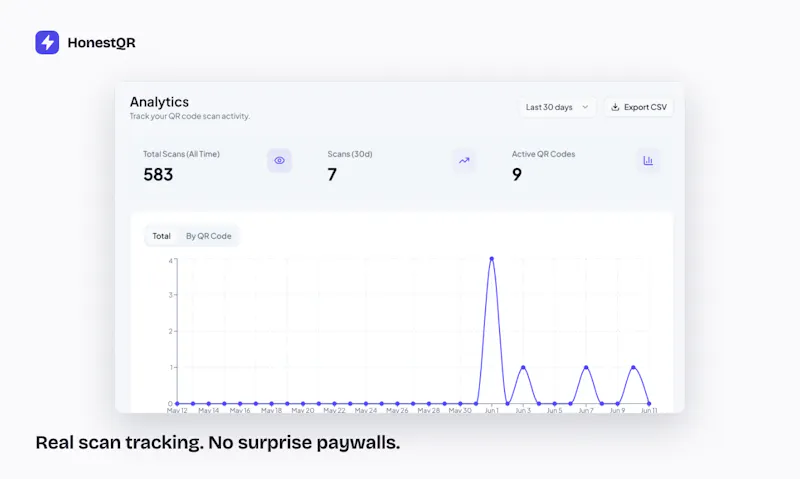Switch to the Total chart tab
Screen dimensions: 800x479
tap(161, 236)
